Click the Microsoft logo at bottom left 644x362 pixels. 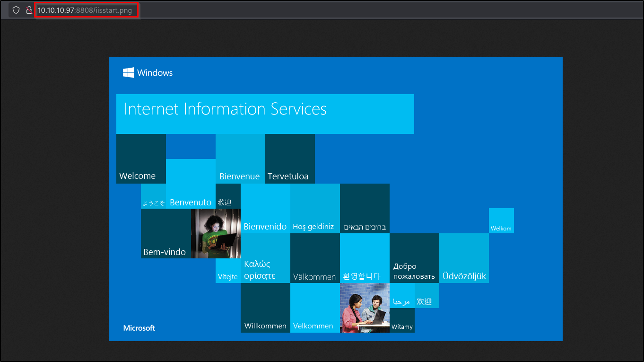click(x=139, y=327)
